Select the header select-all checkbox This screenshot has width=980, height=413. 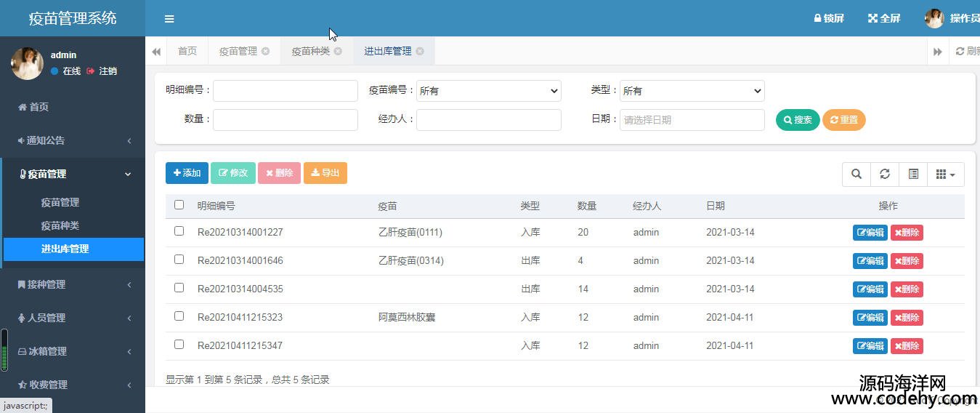[179, 205]
